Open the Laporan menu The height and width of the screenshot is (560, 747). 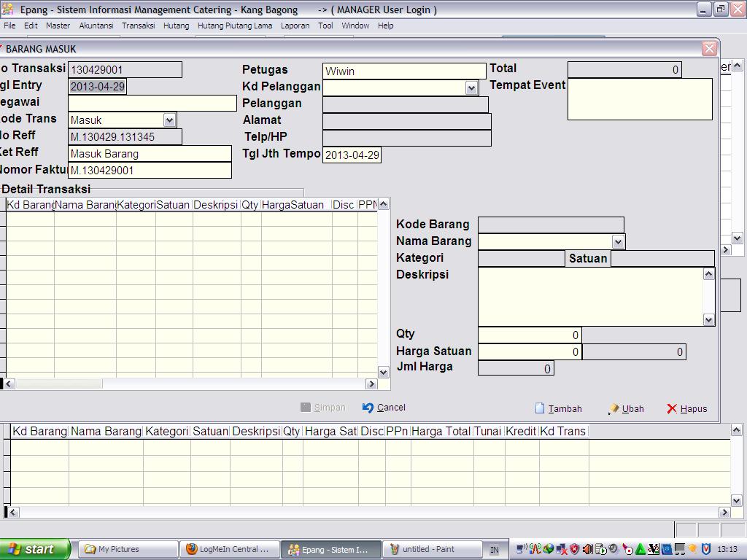[x=295, y=26]
